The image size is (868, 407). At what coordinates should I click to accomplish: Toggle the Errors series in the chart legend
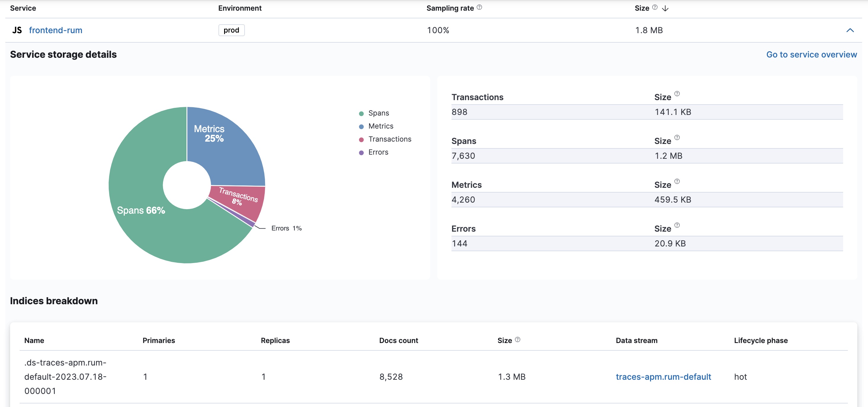(378, 152)
